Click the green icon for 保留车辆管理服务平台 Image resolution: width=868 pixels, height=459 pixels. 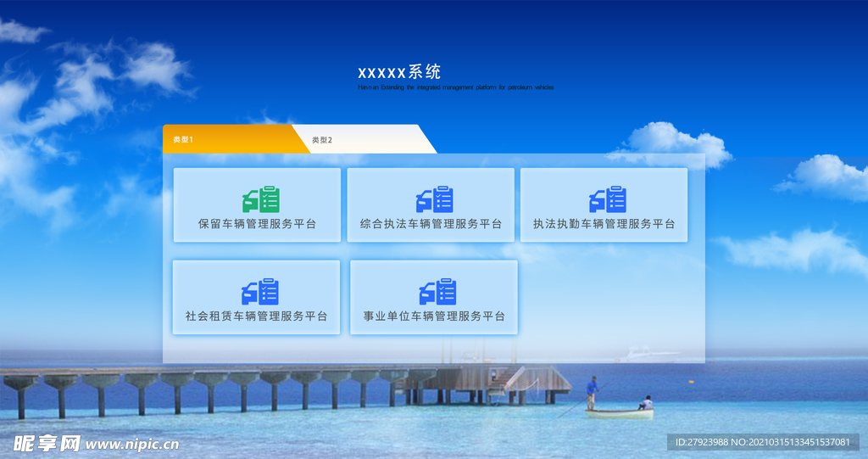point(260,199)
